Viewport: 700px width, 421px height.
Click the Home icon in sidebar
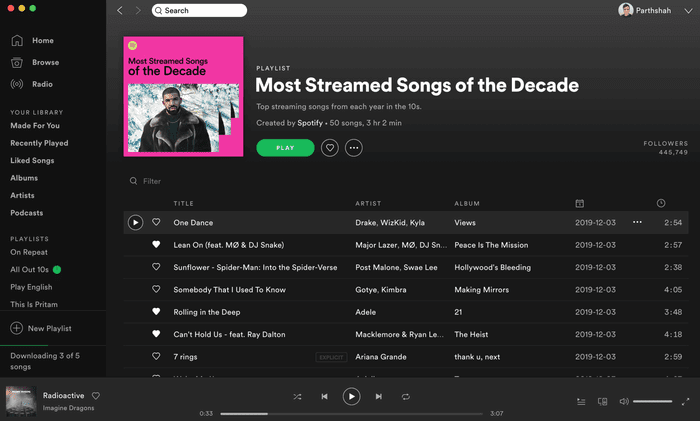17,41
